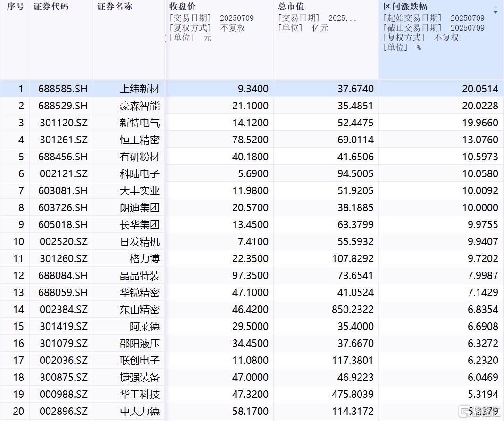Click market cap value 850.2322
Image resolution: width=504 pixels, height=421 pixels.
tap(353, 310)
